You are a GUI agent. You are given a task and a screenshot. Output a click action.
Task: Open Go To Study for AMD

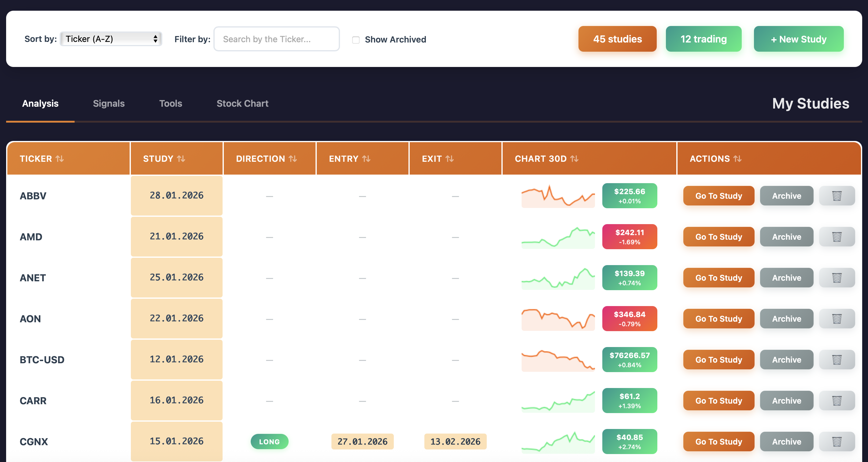click(719, 237)
